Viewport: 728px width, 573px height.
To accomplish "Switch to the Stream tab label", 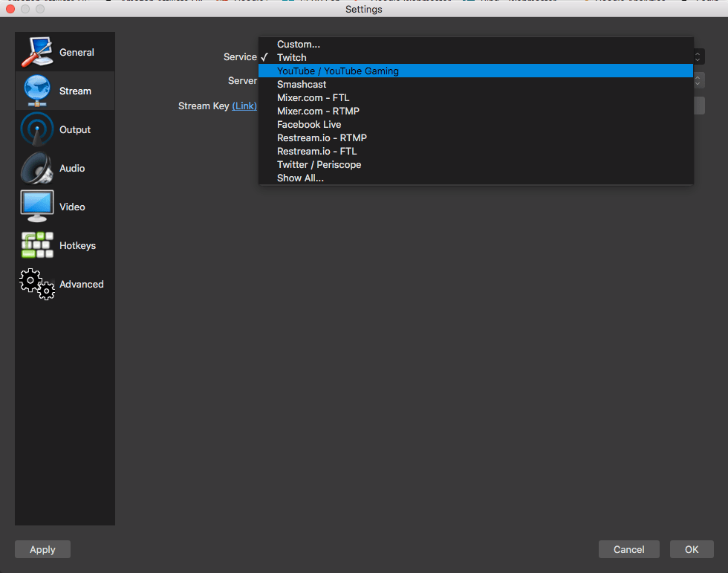I will 75,91.
